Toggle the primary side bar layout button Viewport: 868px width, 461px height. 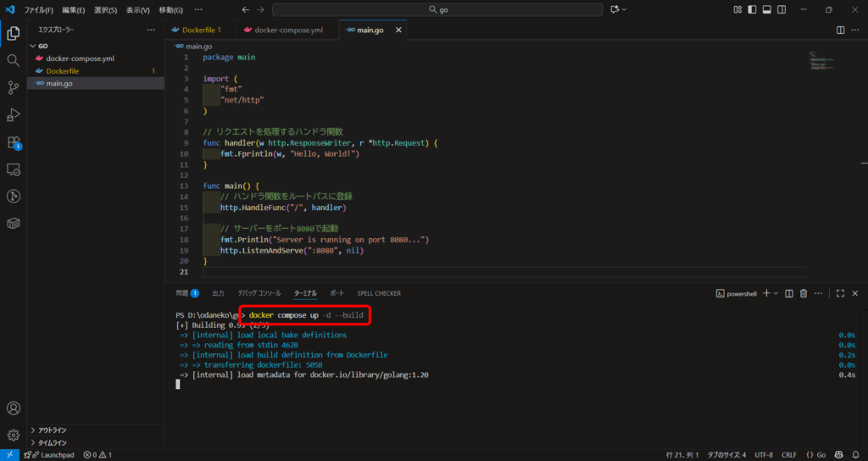[751, 9]
